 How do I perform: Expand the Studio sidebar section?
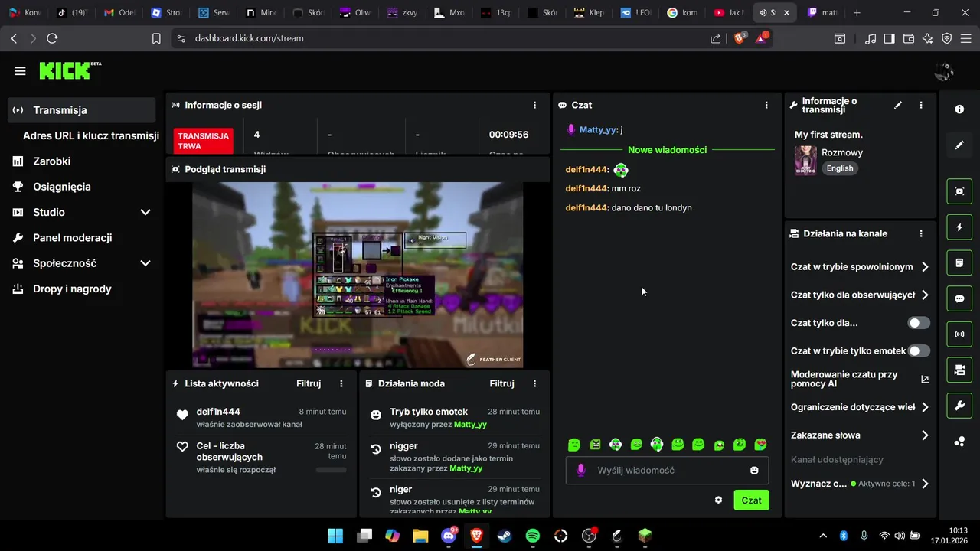click(x=81, y=212)
